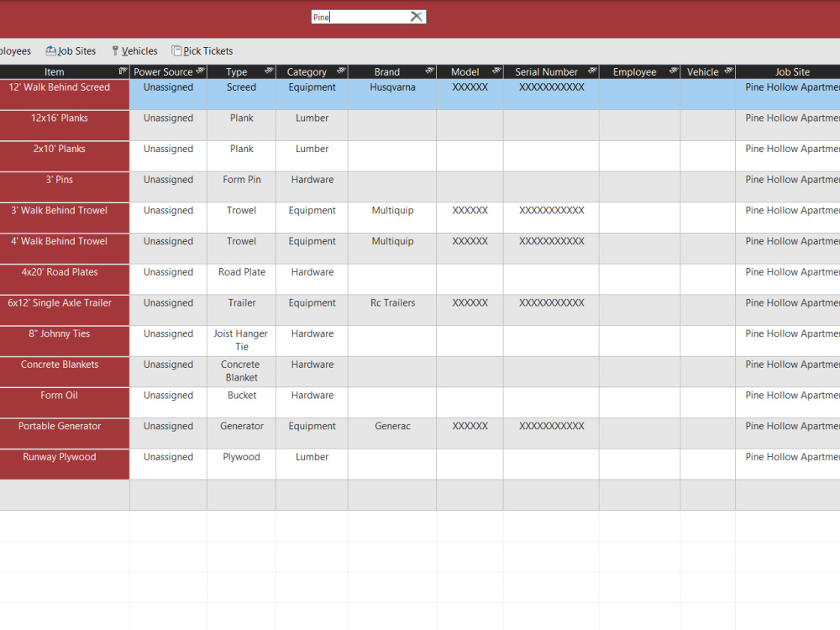840x630 pixels.
Task: Open the Job Sites tab
Action: point(71,51)
